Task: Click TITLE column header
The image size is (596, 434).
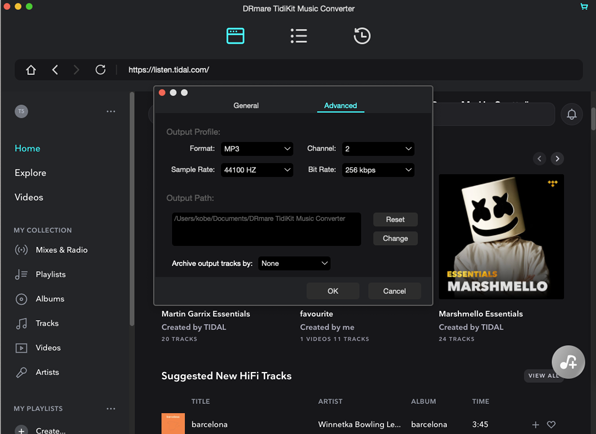Action: 200,401
